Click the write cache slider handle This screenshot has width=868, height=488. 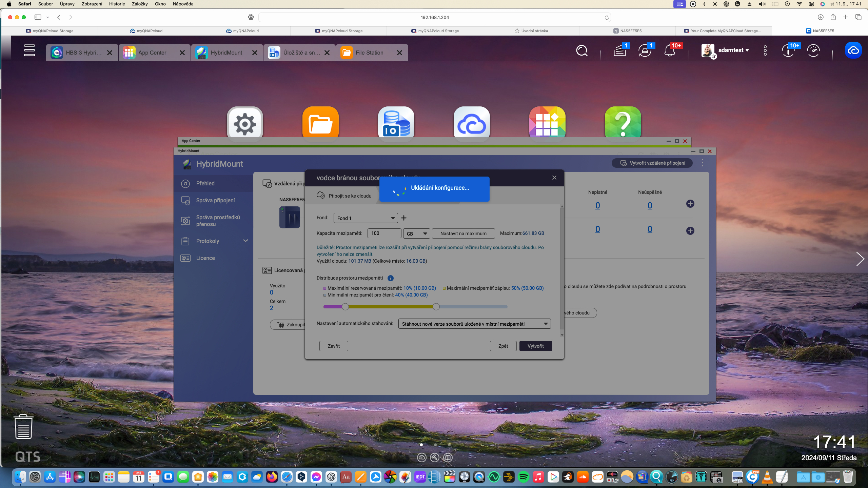436,307
